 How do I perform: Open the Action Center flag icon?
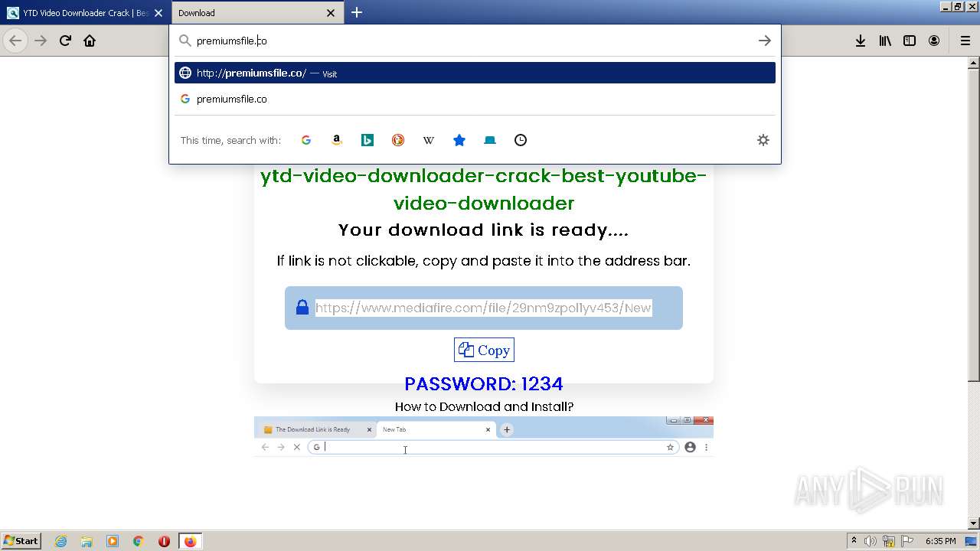point(906,541)
